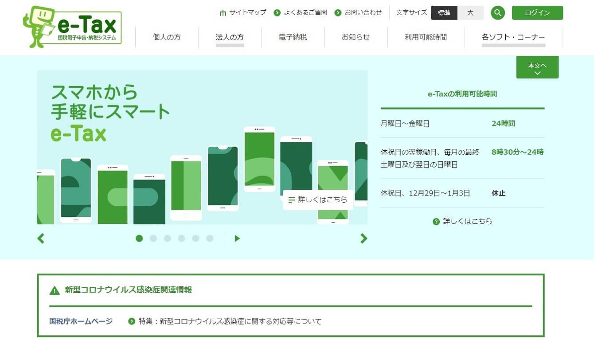Click the 新型コロナウイルス感染症関連情報 heading
The width and height of the screenshot is (594, 364).
tap(129, 290)
